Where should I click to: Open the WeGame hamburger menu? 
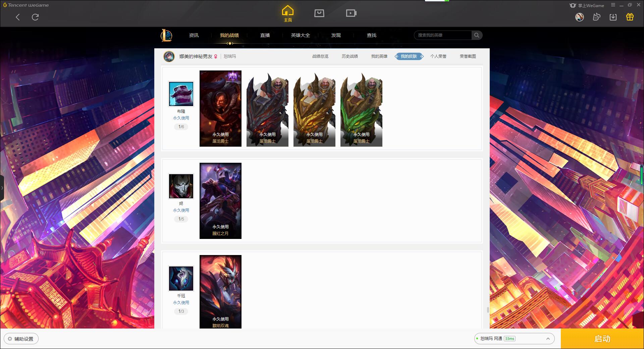coord(613,5)
